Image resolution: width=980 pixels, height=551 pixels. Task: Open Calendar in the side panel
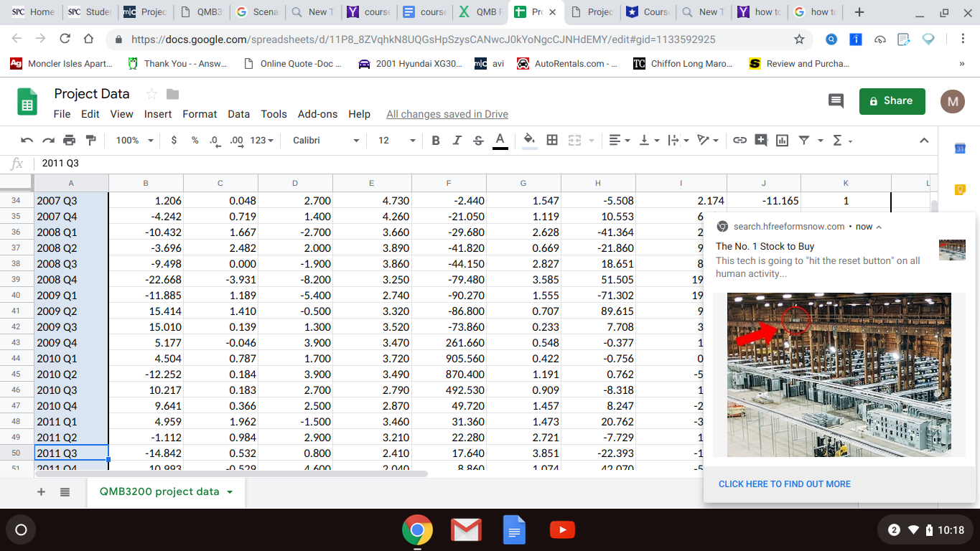click(x=961, y=149)
